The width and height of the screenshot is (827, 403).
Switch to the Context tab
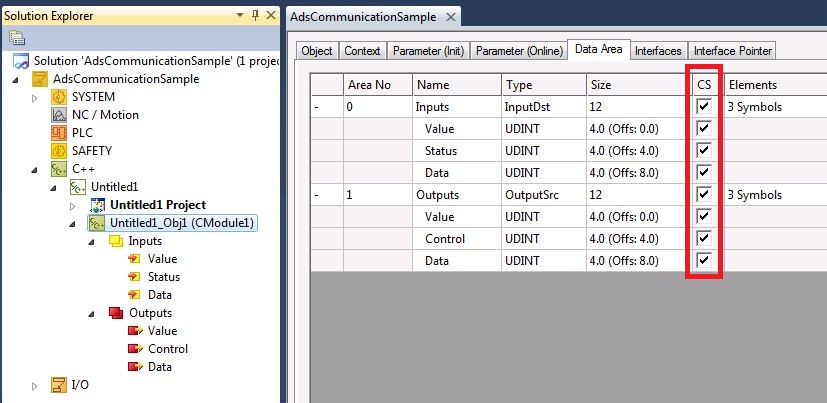click(x=362, y=51)
